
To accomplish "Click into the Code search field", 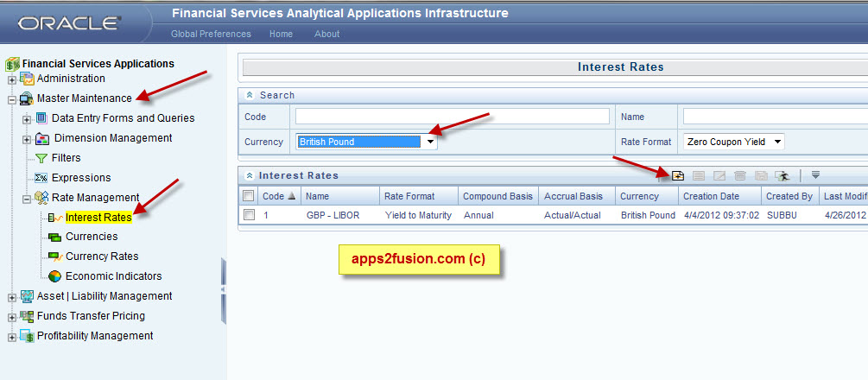I will (453, 117).
